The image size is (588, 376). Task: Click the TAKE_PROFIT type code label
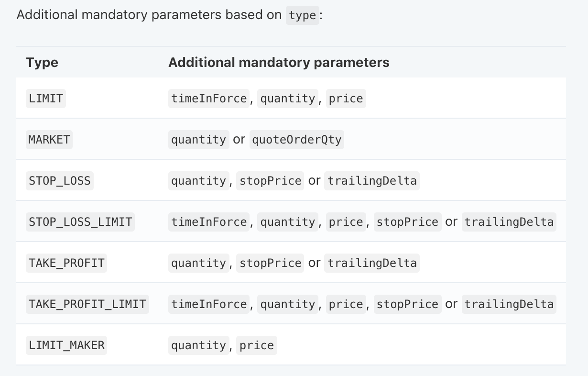[x=66, y=263]
